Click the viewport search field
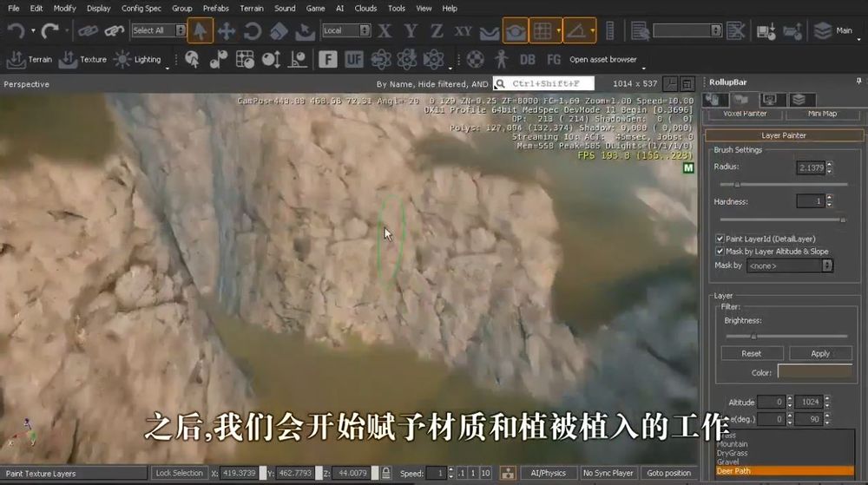Image resolution: width=868 pixels, height=485 pixels. pos(543,83)
